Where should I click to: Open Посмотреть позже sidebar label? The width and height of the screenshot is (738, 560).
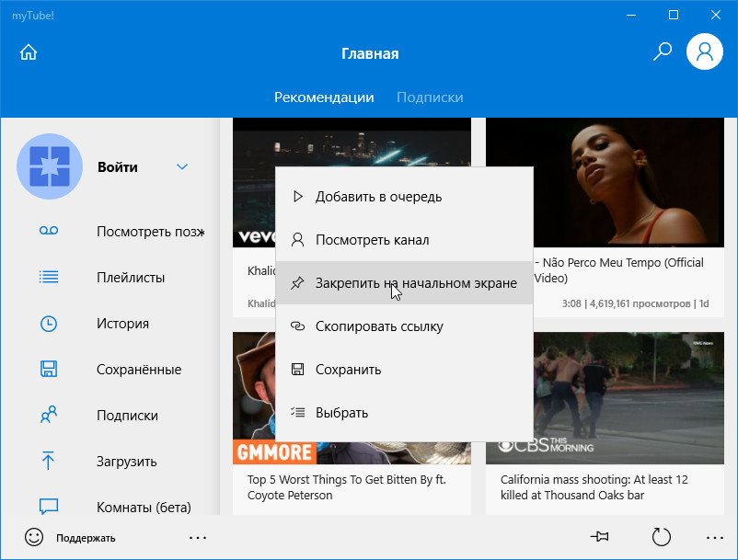151,232
